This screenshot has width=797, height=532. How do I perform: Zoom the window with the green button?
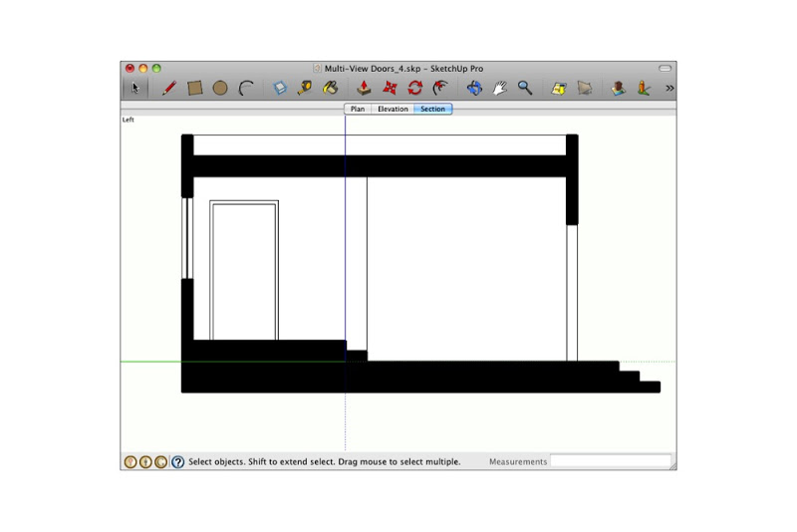tap(156, 68)
